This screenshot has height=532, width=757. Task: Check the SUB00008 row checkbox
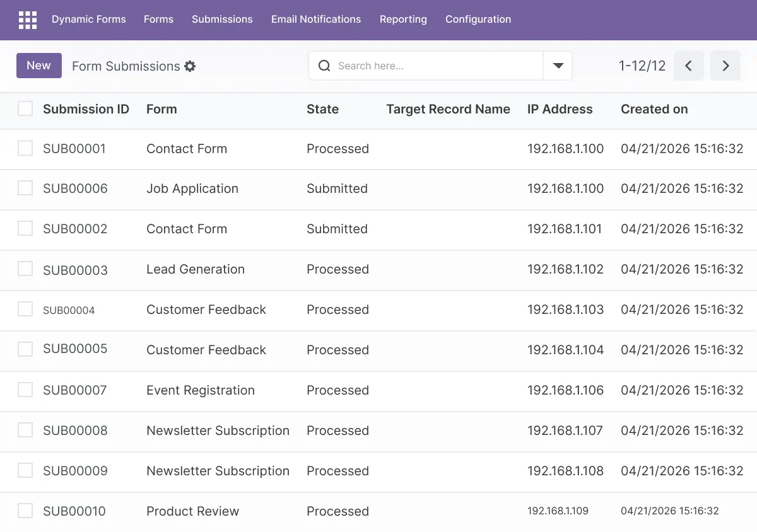tap(25, 430)
